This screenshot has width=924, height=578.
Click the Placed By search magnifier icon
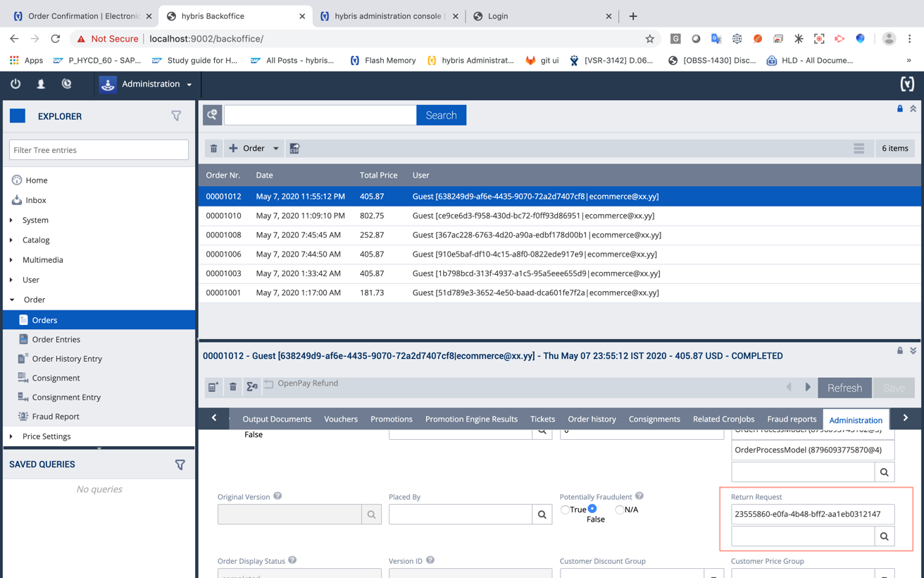(x=542, y=515)
